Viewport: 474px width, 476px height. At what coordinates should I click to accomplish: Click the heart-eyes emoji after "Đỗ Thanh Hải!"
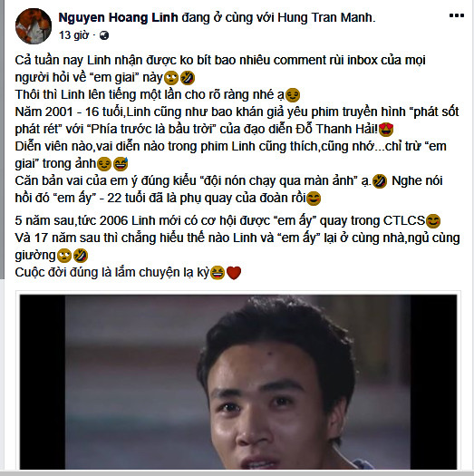[386, 130]
